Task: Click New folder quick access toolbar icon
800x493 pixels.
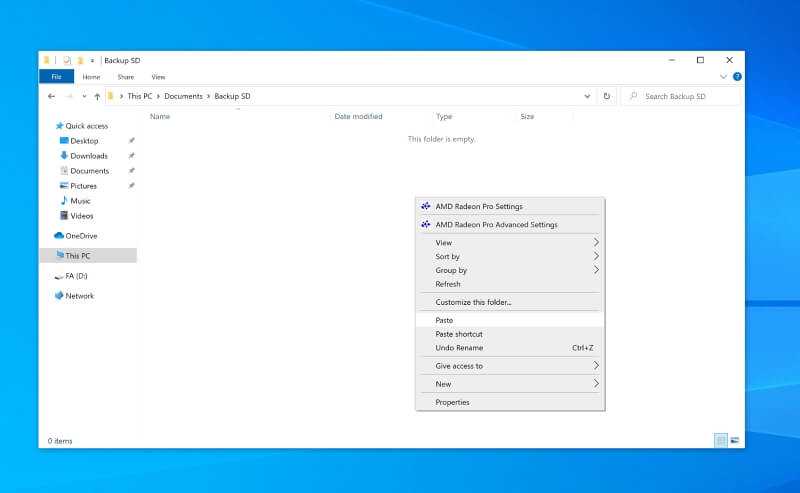Action: pos(80,60)
